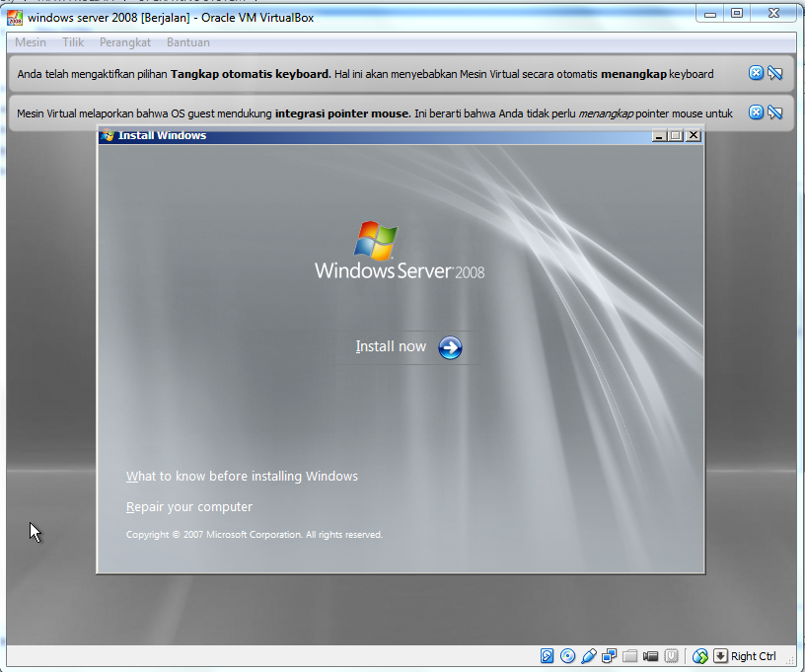805x672 pixels.
Task: Open the Bantuan menu
Action: [187, 42]
